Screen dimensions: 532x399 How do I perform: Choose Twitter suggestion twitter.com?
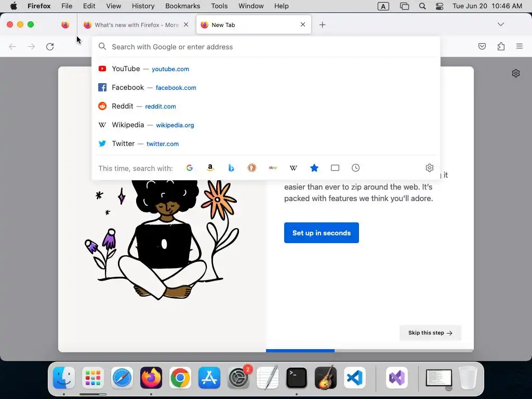pyautogui.click(x=266, y=143)
